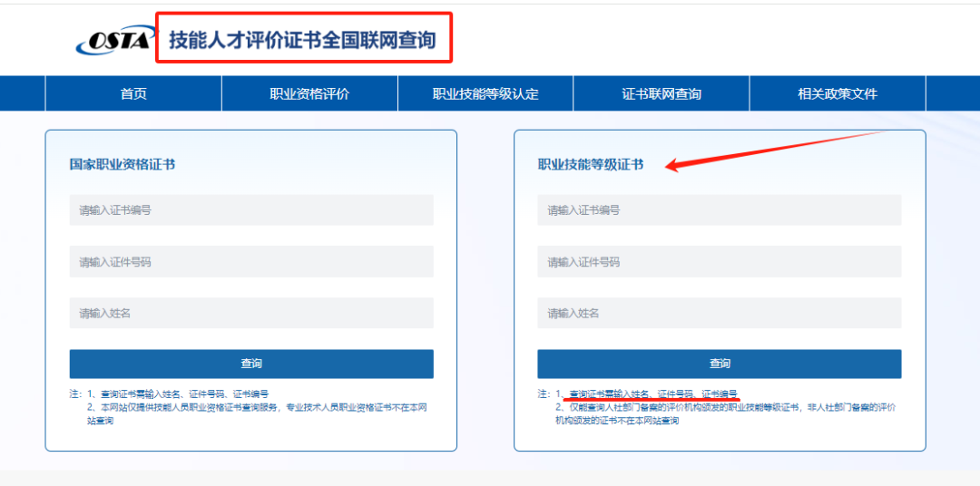Focus the certificate number field under 职业技能等级证书
The height and width of the screenshot is (486, 980).
[x=720, y=210]
